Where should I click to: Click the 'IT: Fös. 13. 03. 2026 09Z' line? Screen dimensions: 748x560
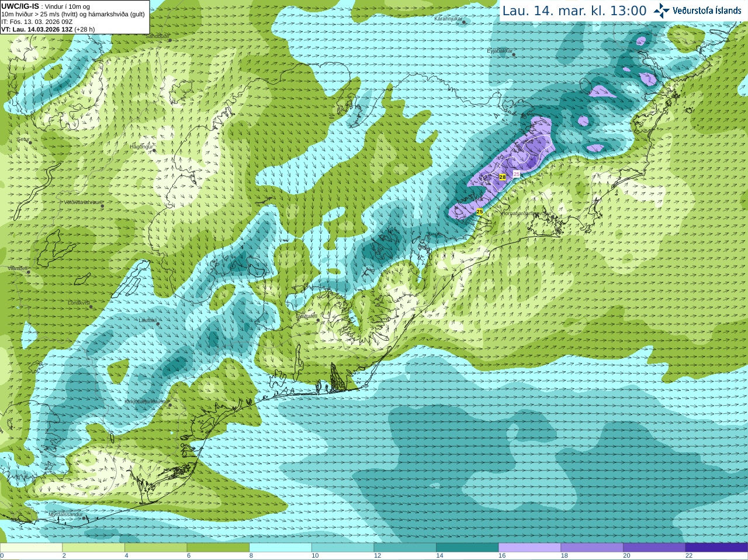tap(37, 22)
